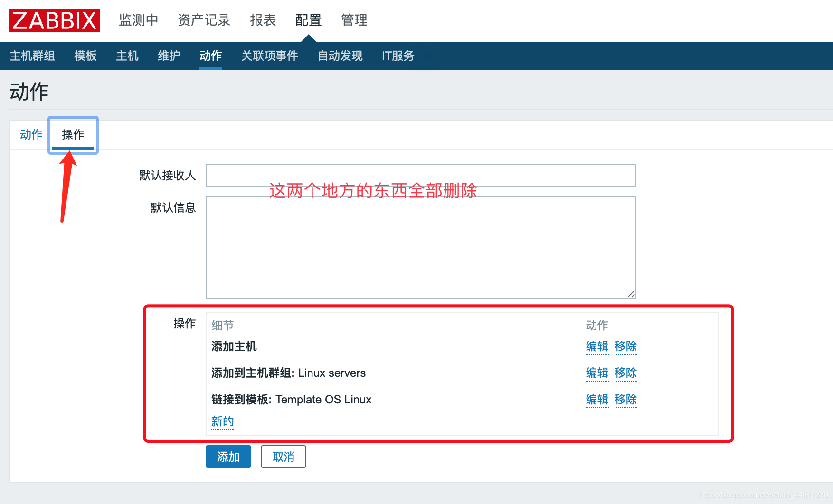Edit the 添加主机 operation
This screenshot has width=833, height=504.
pos(597,346)
